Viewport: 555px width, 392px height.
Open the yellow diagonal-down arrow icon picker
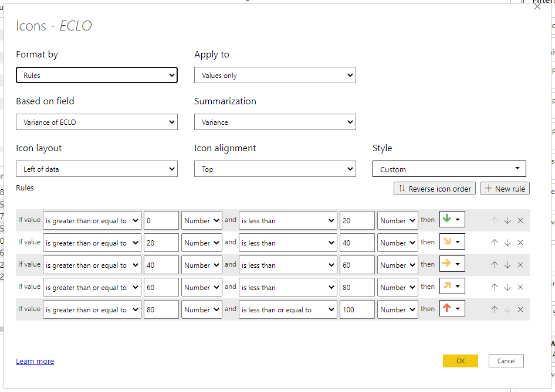tap(452, 242)
